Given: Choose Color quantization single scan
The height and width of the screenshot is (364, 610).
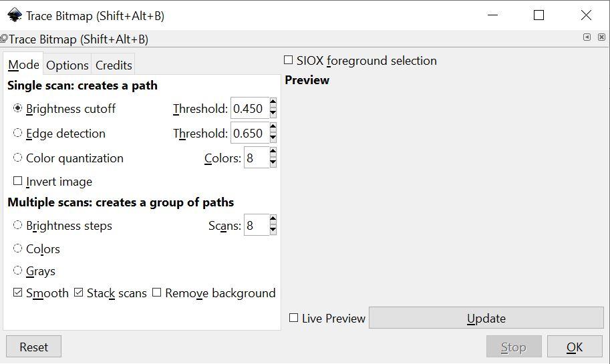Looking at the screenshot, I should (x=18, y=158).
